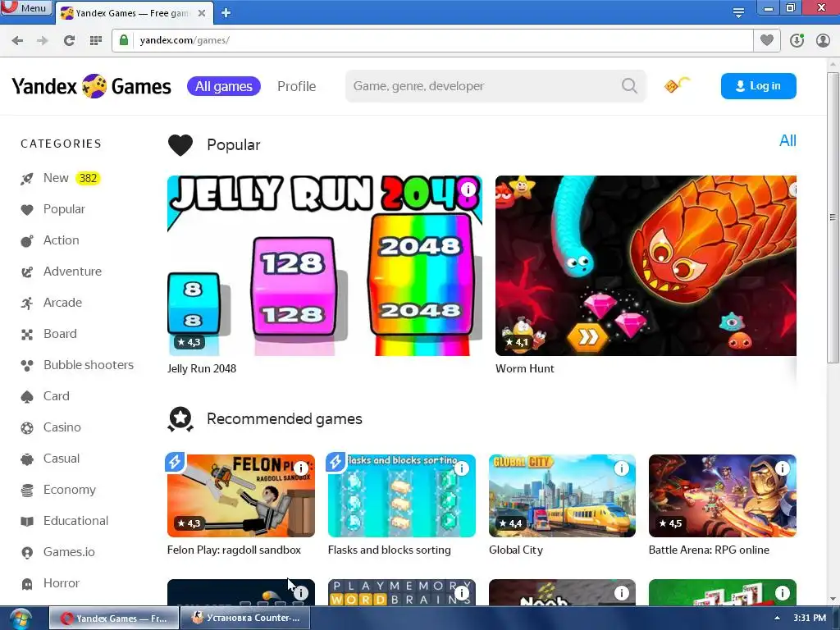840x630 pixels.
Task: Open Felon Play: ragdoll sandbox thumbnail
Action: (241, 495)
